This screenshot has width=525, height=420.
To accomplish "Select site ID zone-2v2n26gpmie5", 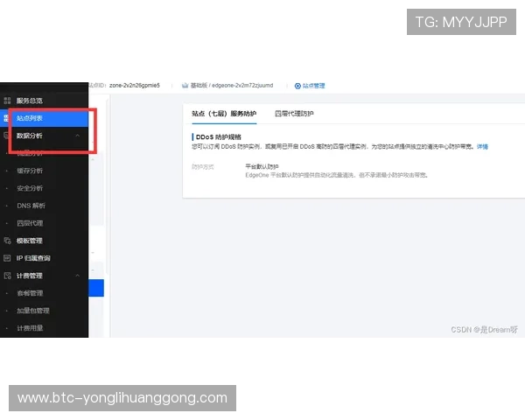I will click(x=135, y=86).
